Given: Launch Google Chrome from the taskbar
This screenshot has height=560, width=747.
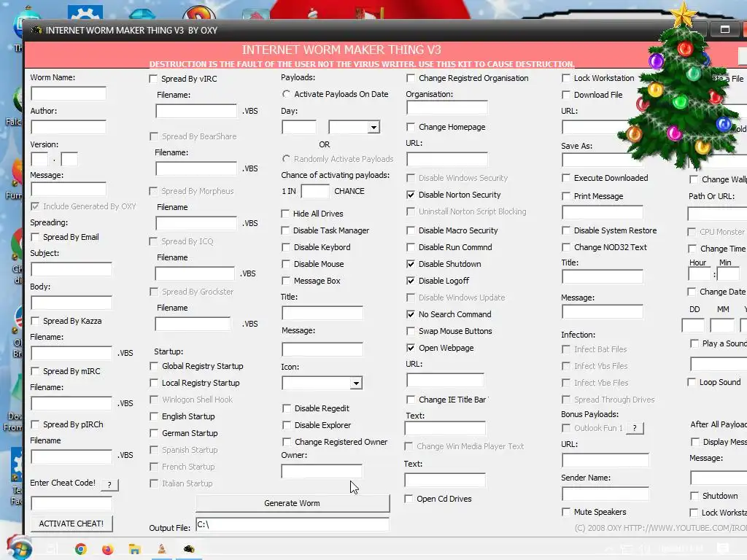Looking at the screenshot, I should [81, 549].
